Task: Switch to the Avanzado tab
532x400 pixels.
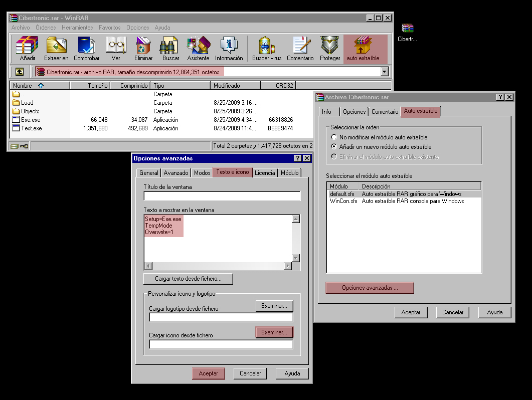Action: point(176,173)
